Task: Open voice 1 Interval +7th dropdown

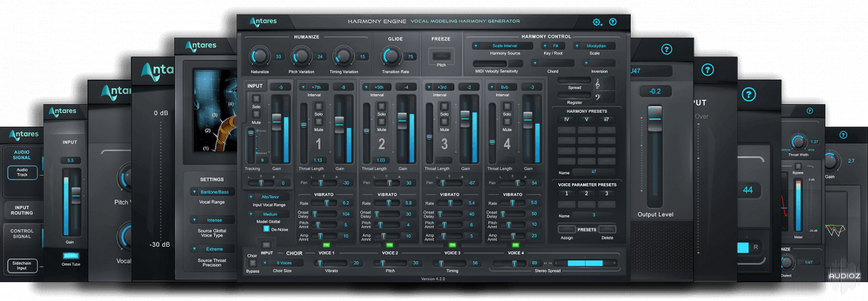Action: pyautogui.click(x=314, y=86)
